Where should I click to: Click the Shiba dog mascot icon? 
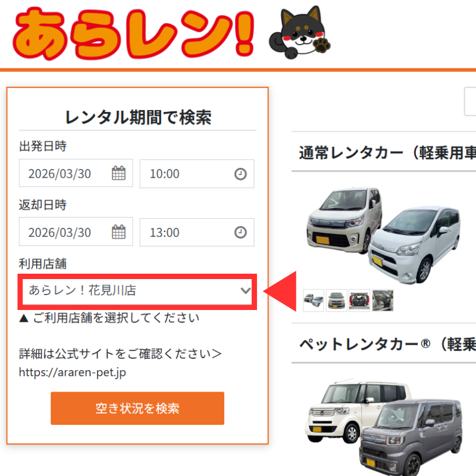pyautogui.click(x=300, y=32)
